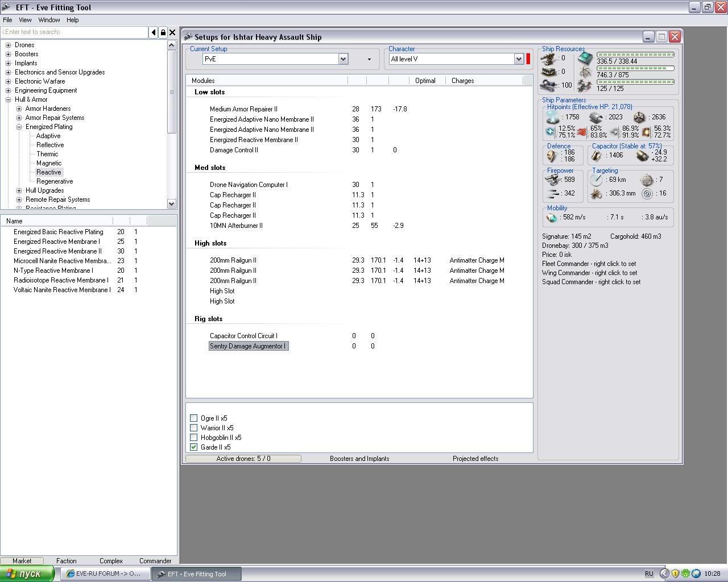Enable the Warrior II x5 drone checkbox

(x=193, y=428)
